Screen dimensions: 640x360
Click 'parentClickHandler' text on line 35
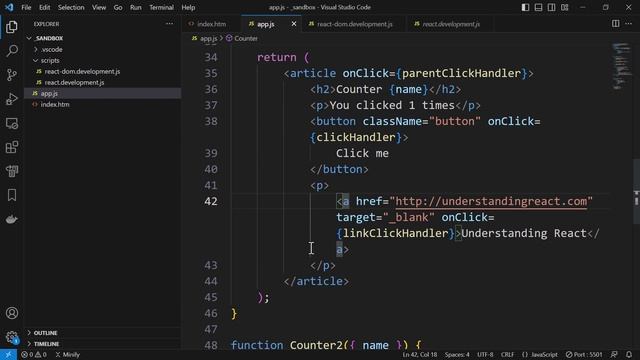pyautogui.click(x=461, y=73)
